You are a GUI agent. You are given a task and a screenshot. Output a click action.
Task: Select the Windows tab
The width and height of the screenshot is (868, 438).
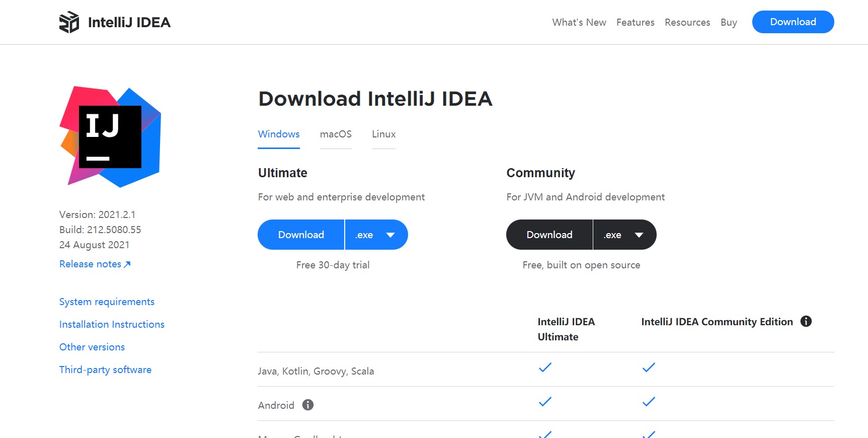pos(279,134)
